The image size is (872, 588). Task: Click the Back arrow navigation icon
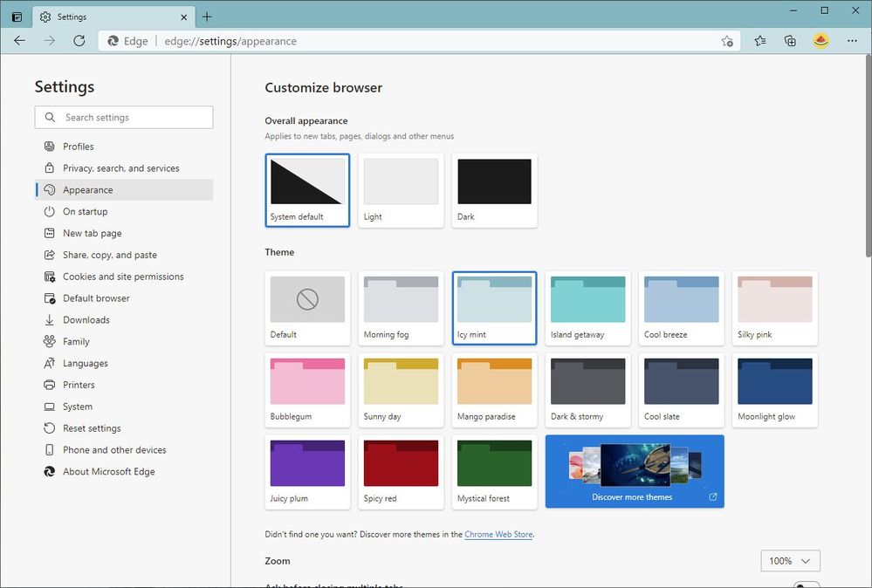(x=19, y=41)
